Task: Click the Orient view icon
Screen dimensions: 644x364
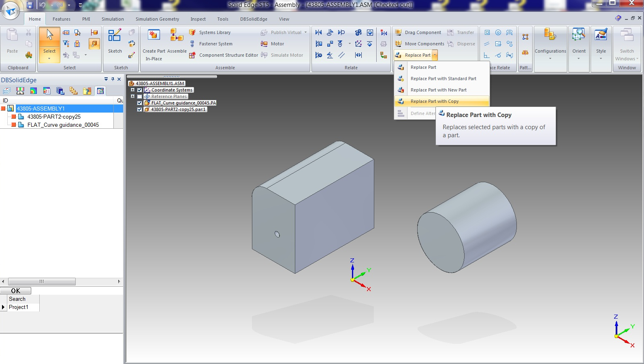Action: click(578, 35)
